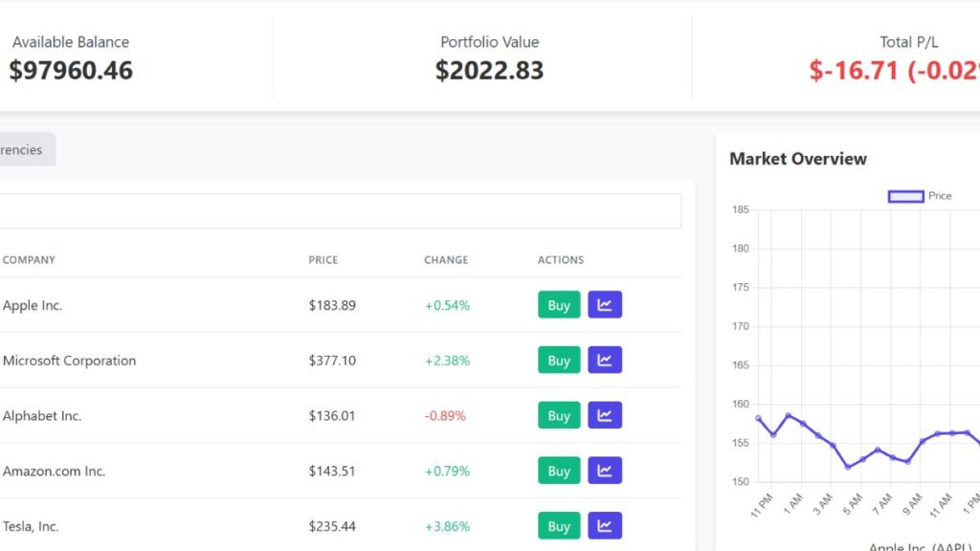Screen dimensions: 980x551
Task: Click the CHANGE column header
Action: point(446,260)
